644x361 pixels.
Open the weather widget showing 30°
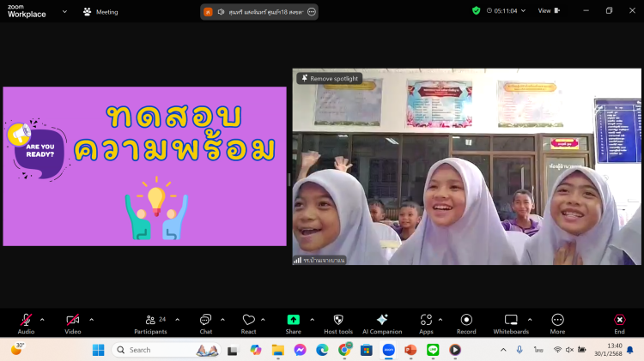(17, 349)
